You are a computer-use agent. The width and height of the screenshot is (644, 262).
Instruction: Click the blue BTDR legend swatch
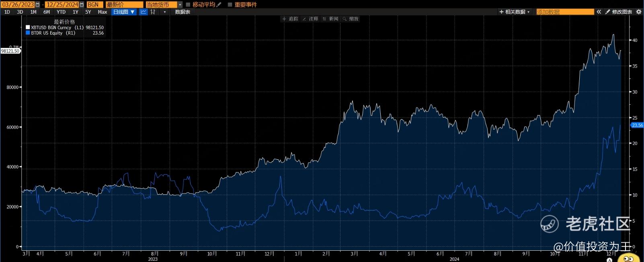pyautogui.click(x=28, y=33)
